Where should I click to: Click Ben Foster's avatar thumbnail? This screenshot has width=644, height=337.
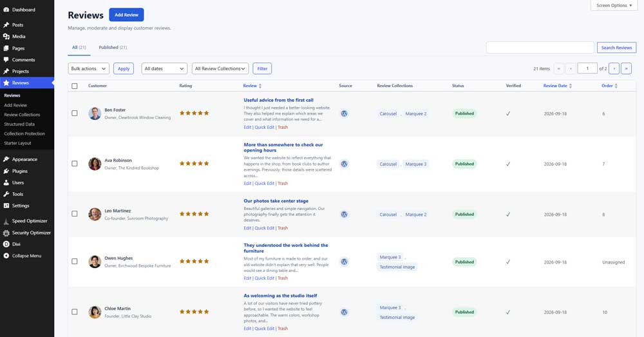[95, 113]
